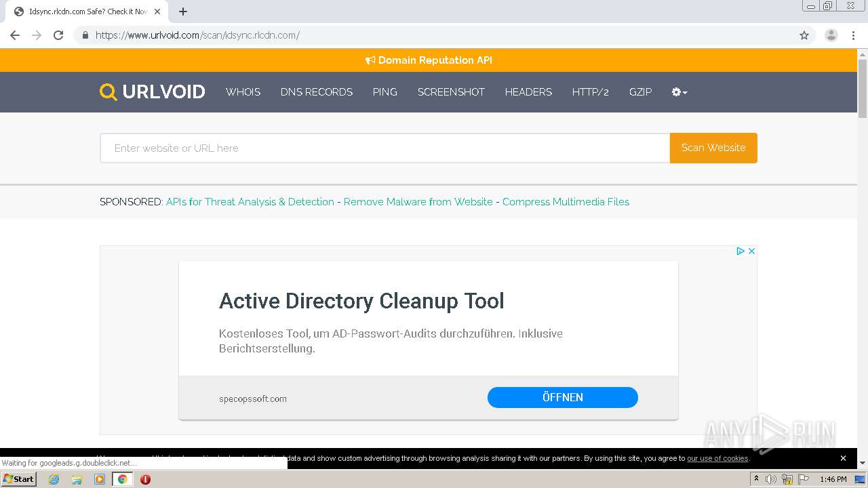Click the browser address bar URL

(x=197, y=35)
